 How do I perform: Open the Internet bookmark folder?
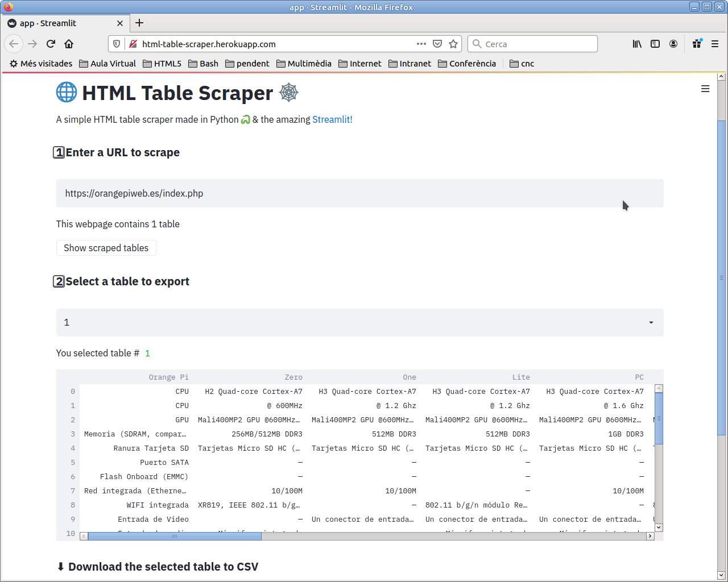360,64
